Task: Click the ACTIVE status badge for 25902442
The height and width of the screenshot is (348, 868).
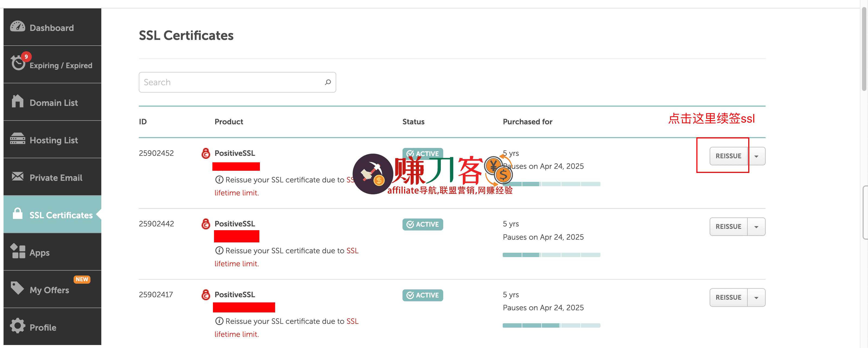Action: (423, 224)
